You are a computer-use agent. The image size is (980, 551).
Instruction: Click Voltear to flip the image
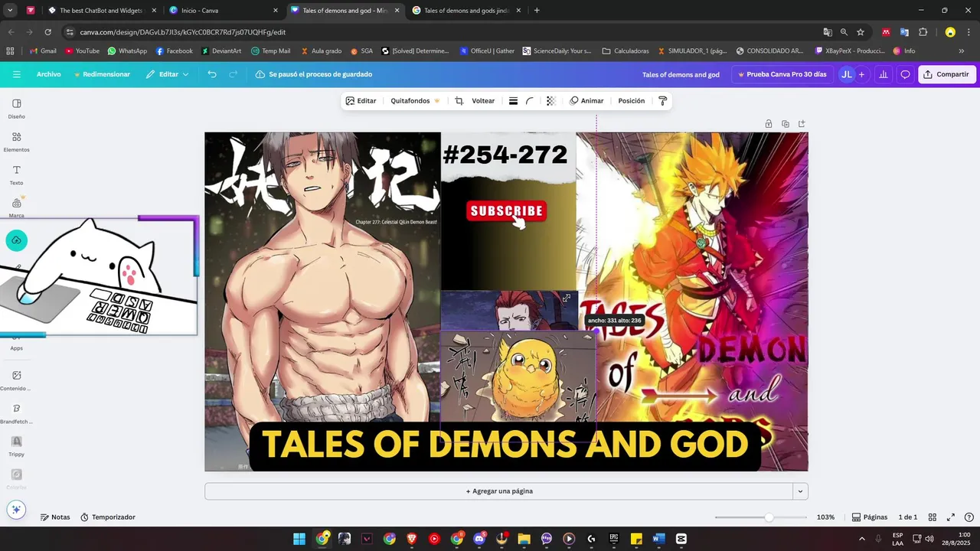(x=483, y=101)
